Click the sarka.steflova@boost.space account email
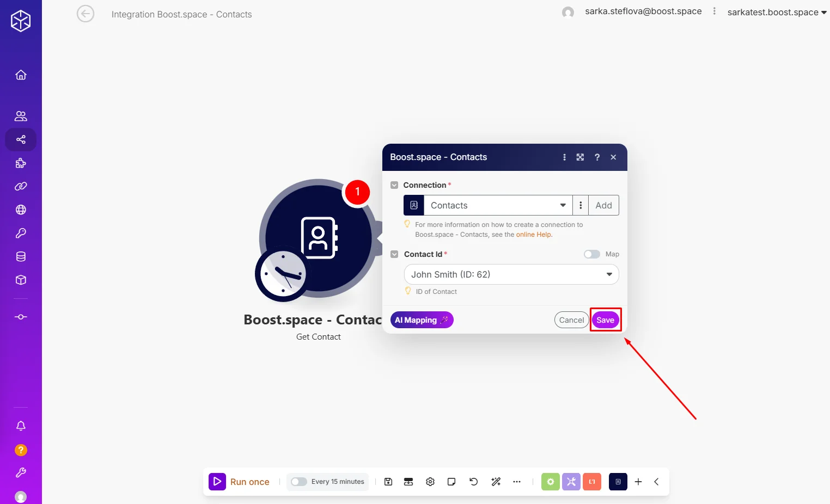Viewport: 830px width, 504px height. (x=643, y=11)
